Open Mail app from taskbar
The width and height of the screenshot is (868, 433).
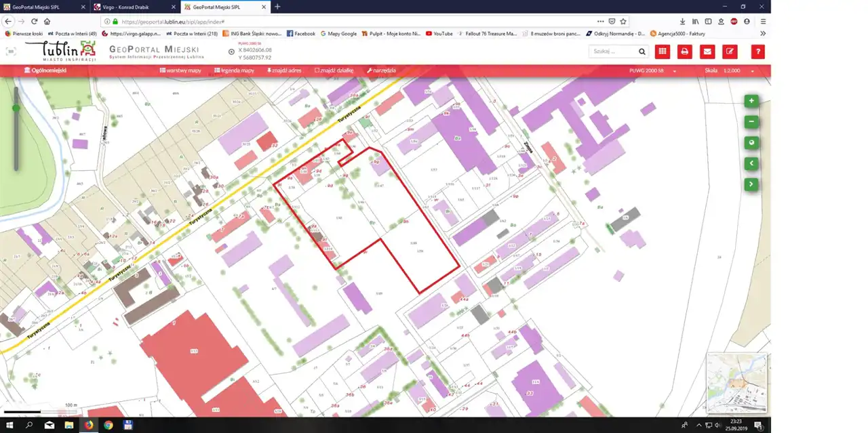[x=49, y=425]
